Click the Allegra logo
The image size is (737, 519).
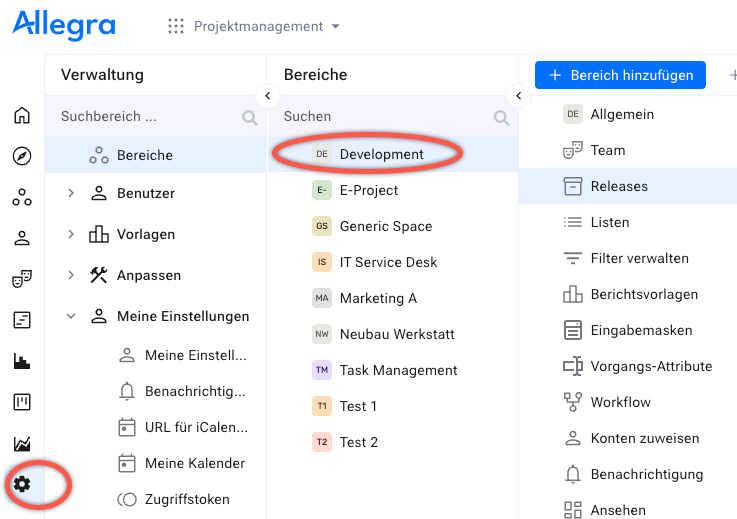[x=64, y=24]
